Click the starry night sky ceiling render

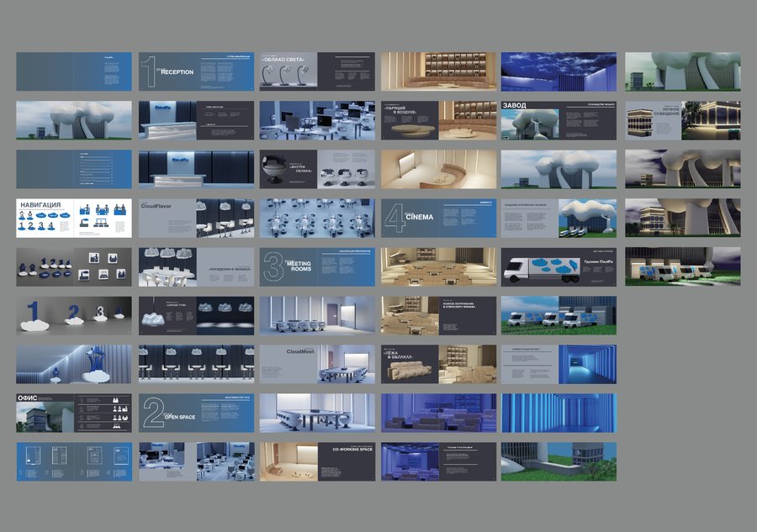click(x=558, y=71)
